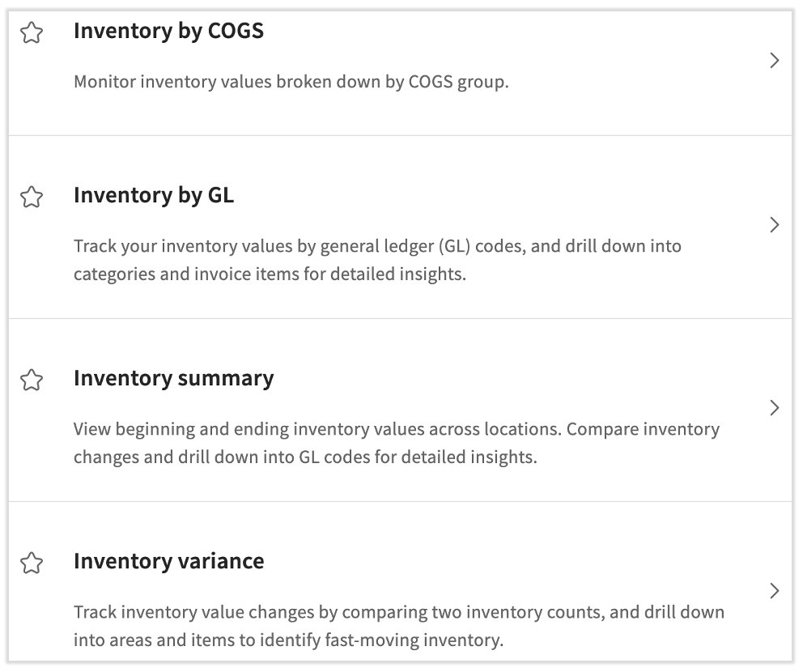Click the star icon beside Inventory by COGS
This screenshot has width=803, height=672.
[32, 32]
